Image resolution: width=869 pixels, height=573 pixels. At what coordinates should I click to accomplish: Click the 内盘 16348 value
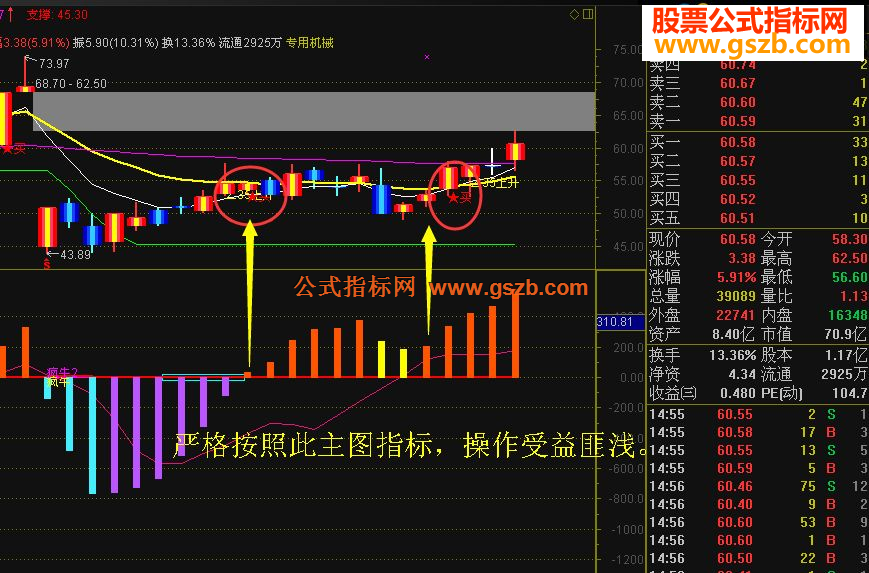pyautogui.click(x=848, y=315)
